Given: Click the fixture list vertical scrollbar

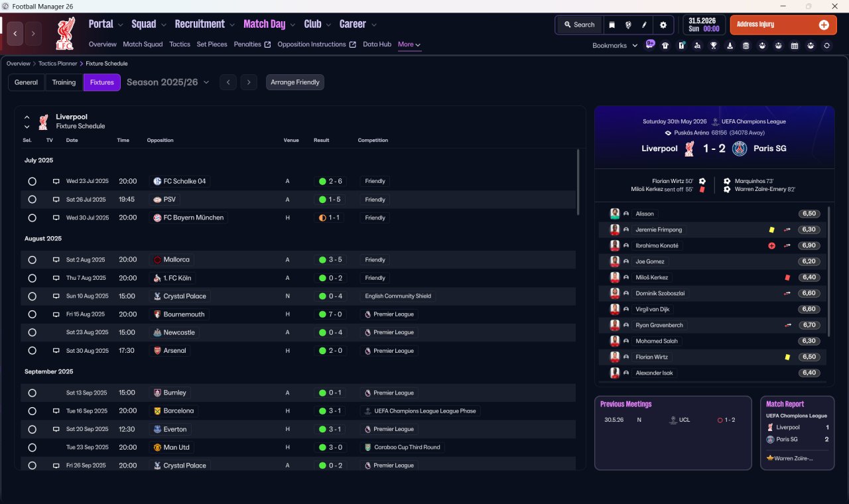Looking at the screenshot, I should 578,181.
